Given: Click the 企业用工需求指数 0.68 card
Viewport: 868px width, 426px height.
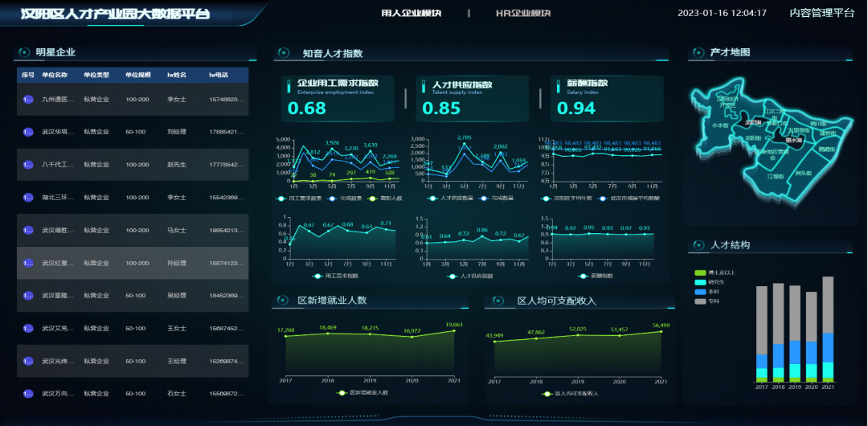Looking at the screenshot, I should point(337,98).
